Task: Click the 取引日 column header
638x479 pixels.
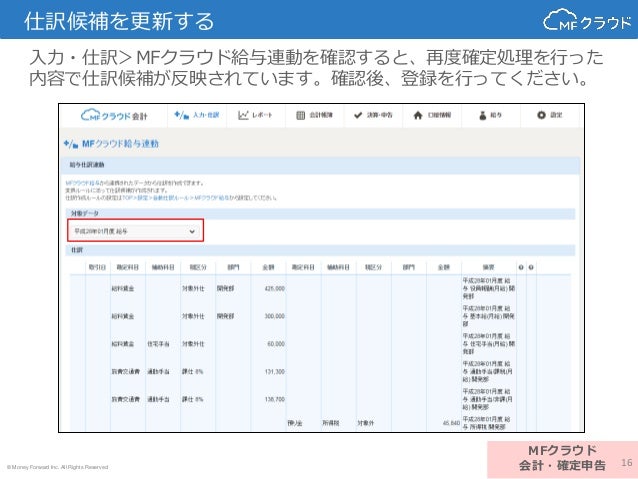Action: click(97, 267)
